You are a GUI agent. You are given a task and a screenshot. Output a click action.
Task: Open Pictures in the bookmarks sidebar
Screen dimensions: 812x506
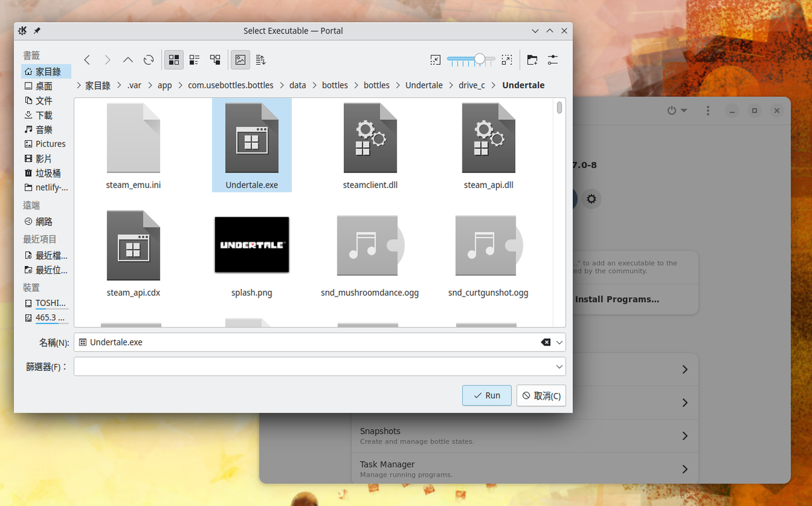click(46, 144)
